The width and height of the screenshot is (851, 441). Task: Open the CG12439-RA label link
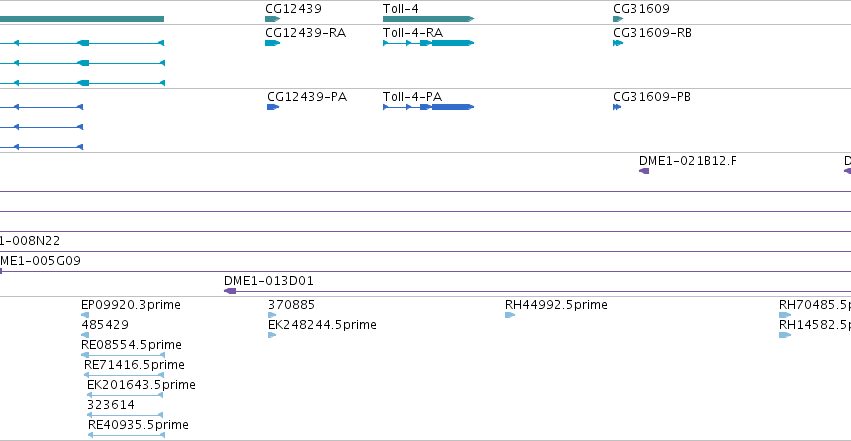click(x=306, y=33)
